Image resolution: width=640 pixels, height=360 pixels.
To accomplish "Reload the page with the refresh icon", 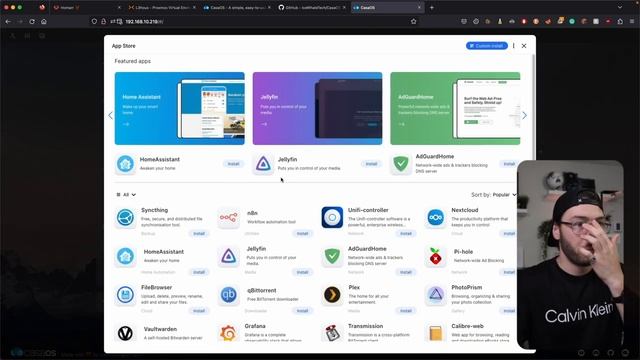I will [32, 21].
